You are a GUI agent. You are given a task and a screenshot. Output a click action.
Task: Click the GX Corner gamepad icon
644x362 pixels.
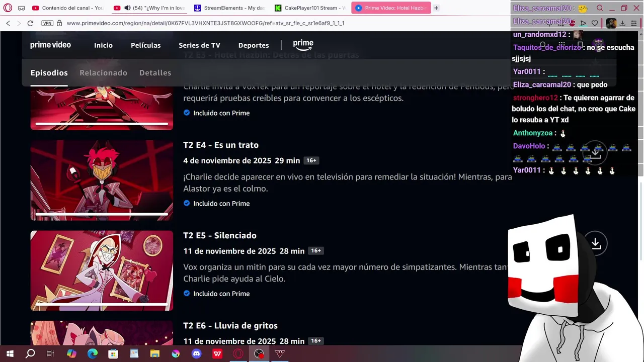[21, 8]
